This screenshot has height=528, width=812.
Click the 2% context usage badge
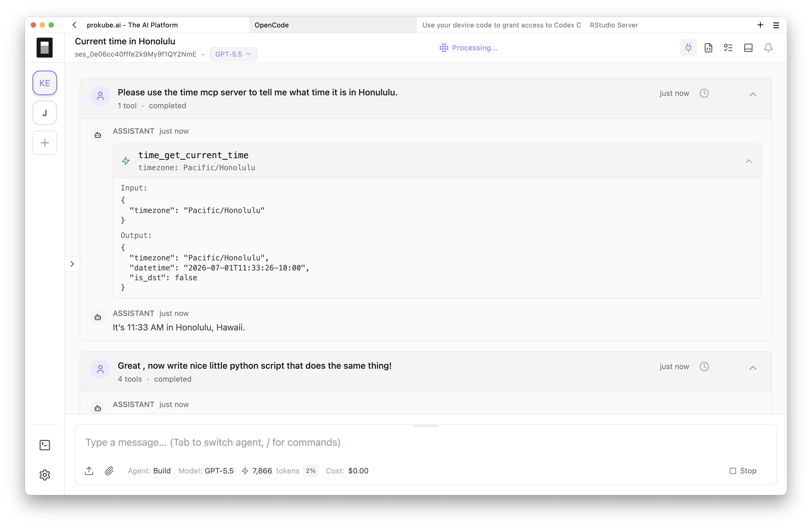coord(310,471)
